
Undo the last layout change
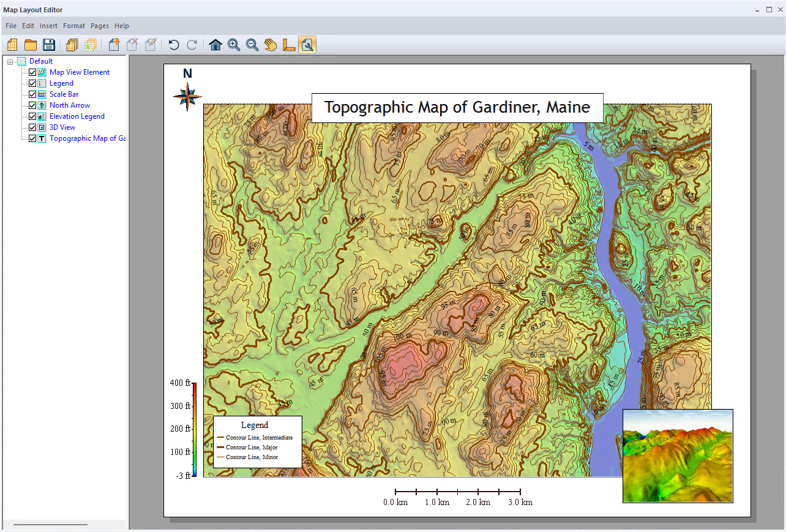[x=173, y=45]
